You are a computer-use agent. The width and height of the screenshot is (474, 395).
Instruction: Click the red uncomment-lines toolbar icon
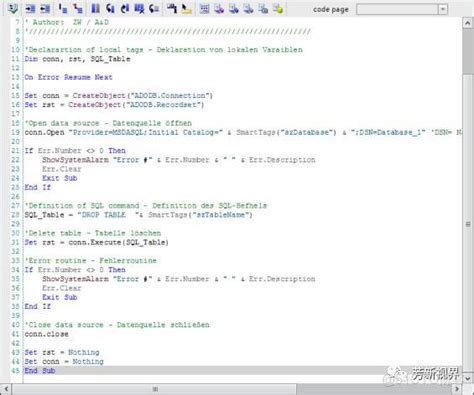[x=78, y=8]
